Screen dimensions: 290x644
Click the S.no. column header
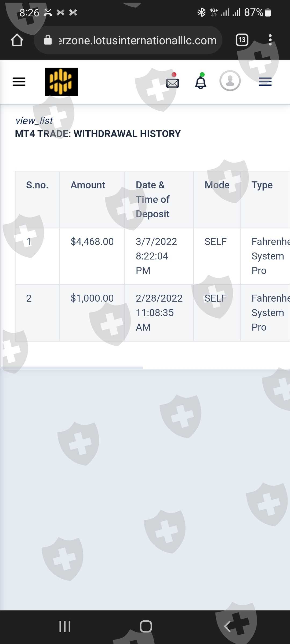(37, 185)
